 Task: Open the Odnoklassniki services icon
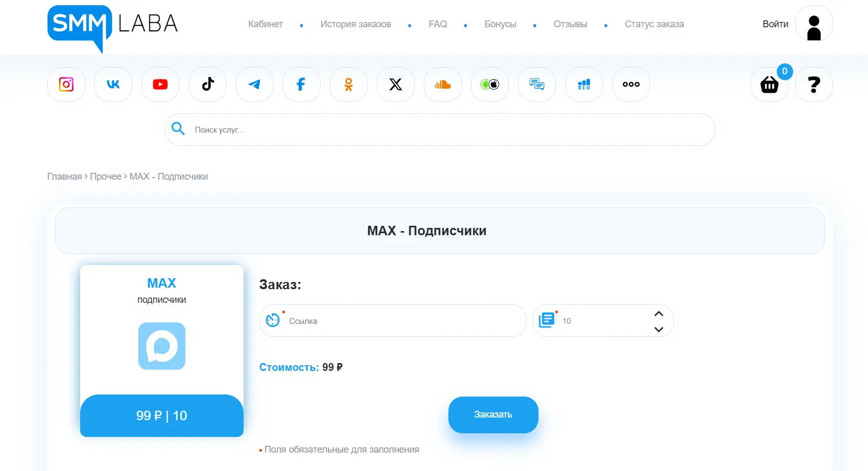pyautogui.click(x=348, y=84)
